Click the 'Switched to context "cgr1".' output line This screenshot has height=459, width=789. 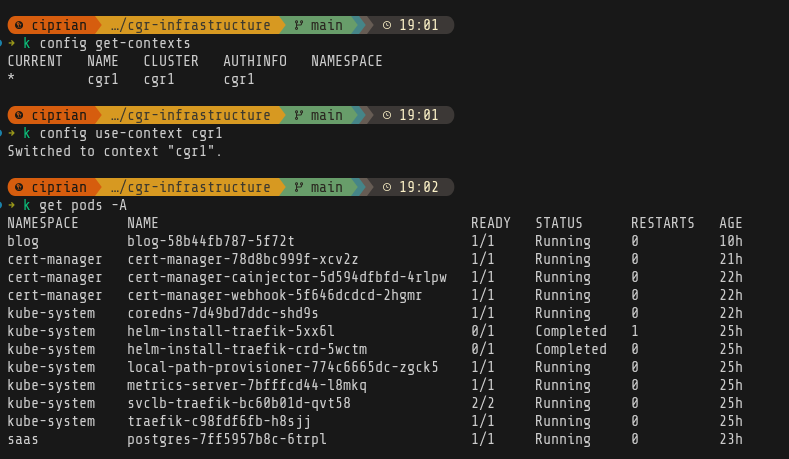point(115,151)
